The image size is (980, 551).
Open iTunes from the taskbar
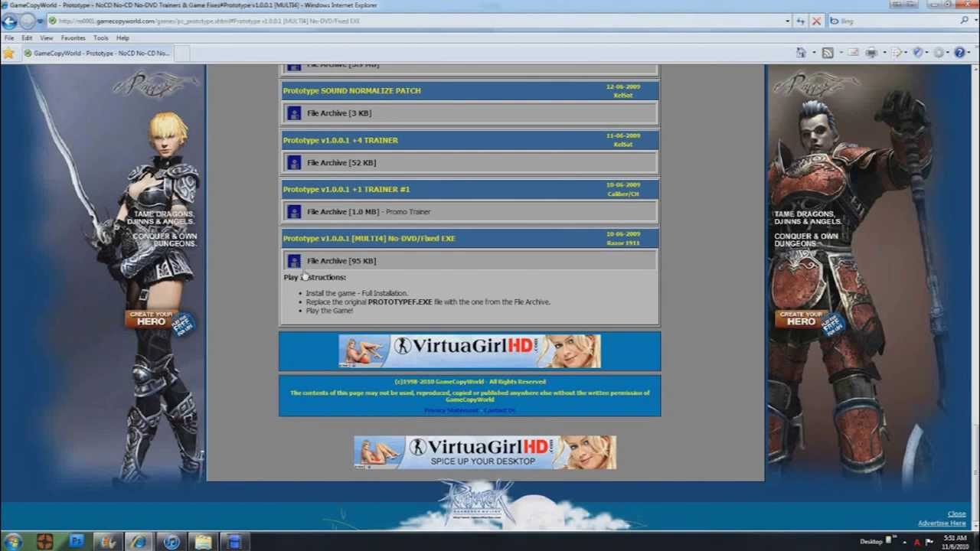(171, 542)
